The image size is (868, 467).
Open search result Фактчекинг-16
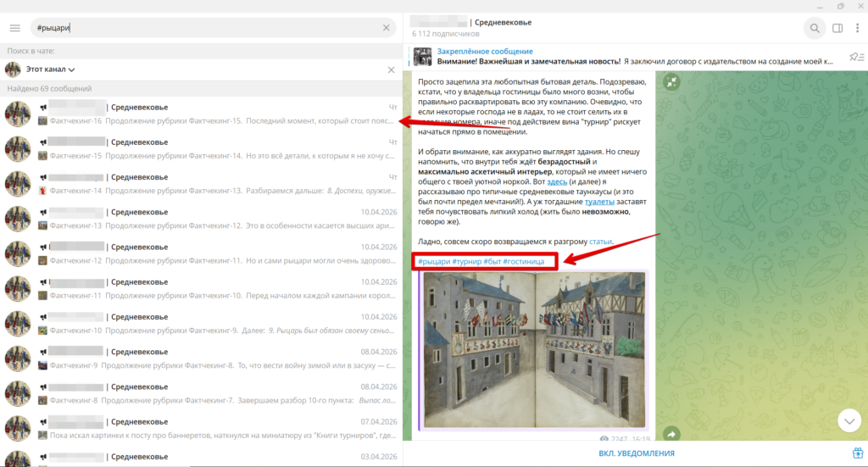[201, 114]
